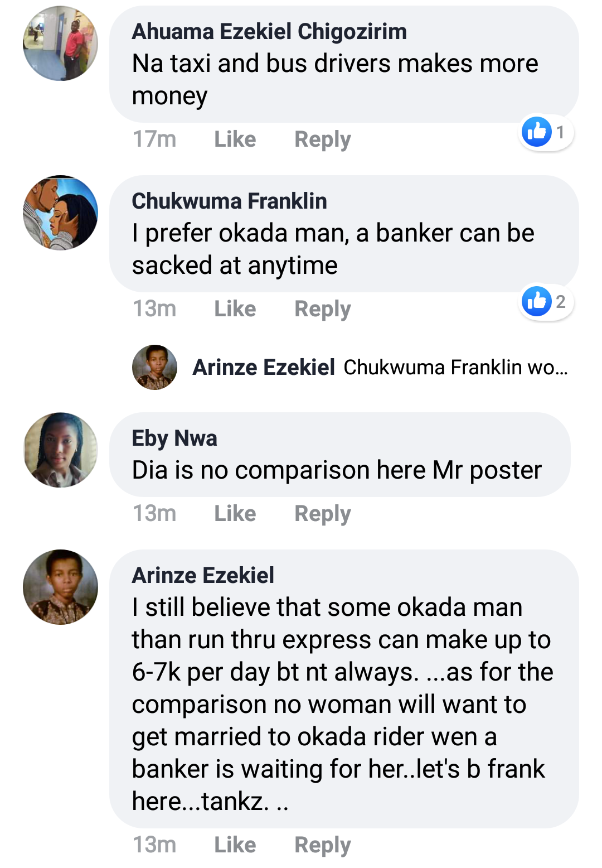602x868 pixels.
Task: Click Arinze Ezekiel's small reply avatar
Action: coord(154,367)
